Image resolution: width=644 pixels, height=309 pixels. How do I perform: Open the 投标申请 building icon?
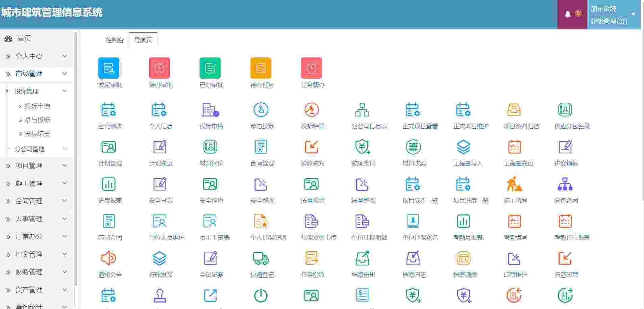[x=210, y=110]
